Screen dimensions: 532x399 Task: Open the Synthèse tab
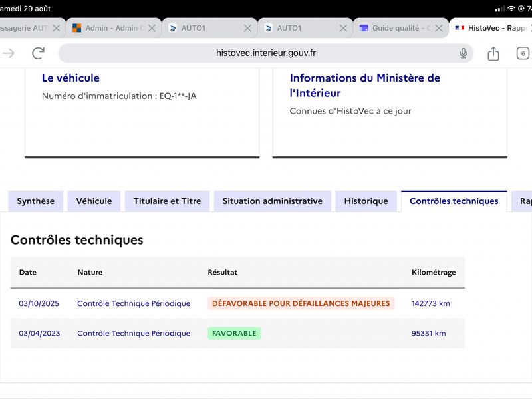(36, 201)
